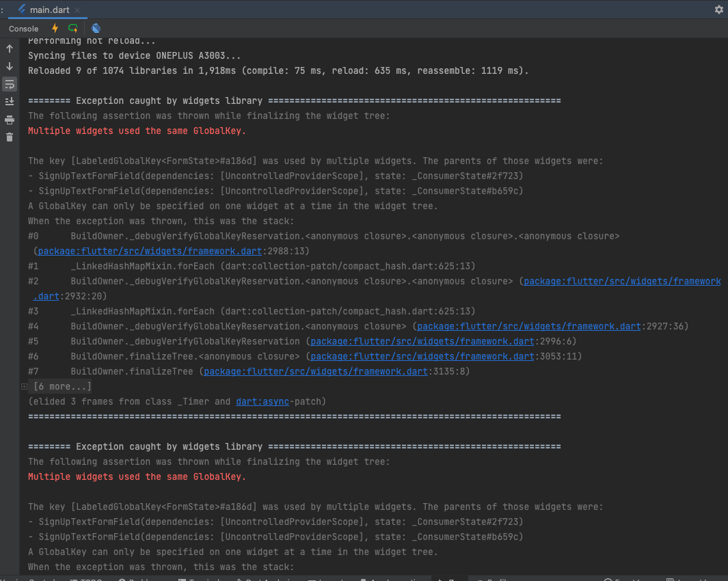This screenshot has height=581, width=728.
Task: Expand the [6 more...] stack frames
Action: click(x=62, y=386)
